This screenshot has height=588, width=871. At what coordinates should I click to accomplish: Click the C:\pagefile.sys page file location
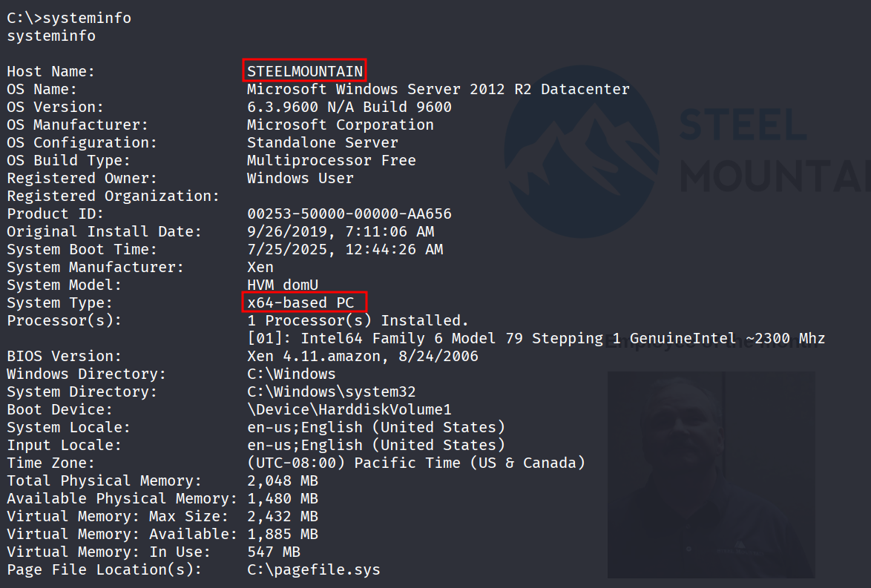click(x=314, y=569)
